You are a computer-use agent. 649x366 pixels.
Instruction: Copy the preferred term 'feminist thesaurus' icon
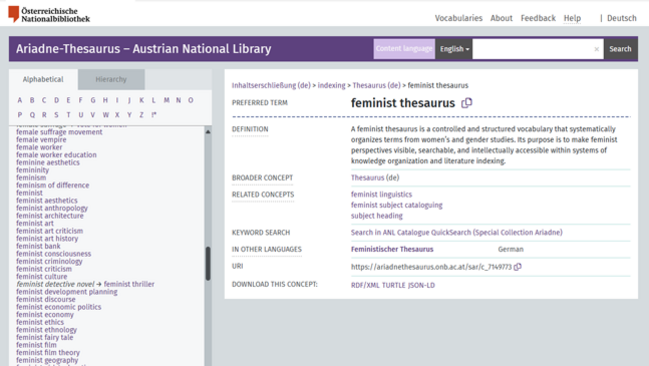[466, 103]
